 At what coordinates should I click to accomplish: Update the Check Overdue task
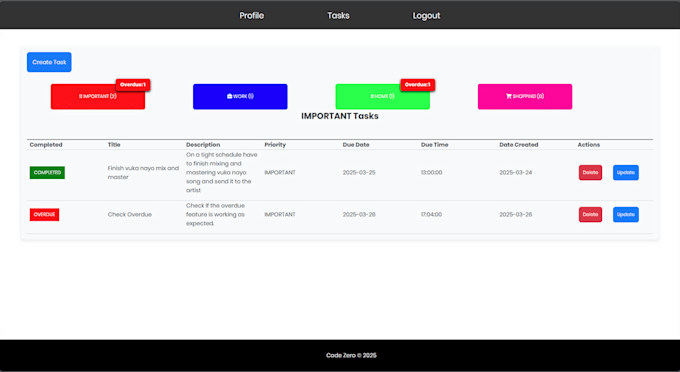coord(626,215)
